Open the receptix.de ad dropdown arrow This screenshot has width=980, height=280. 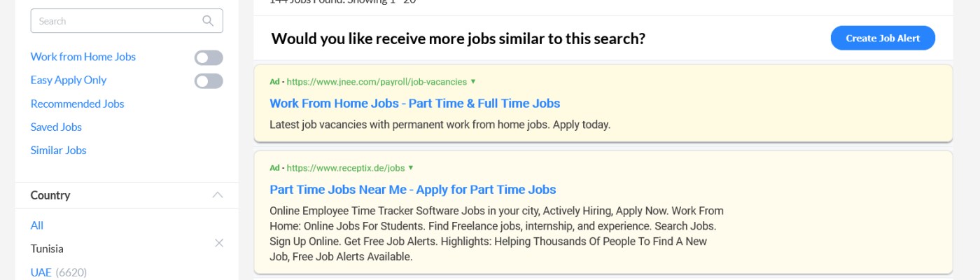tap(411, 168)
